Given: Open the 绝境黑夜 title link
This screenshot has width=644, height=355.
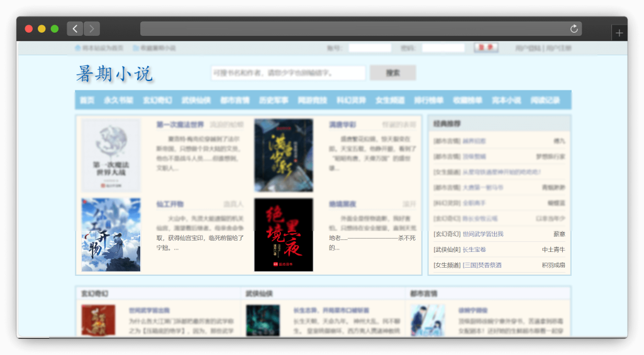Looking at the screenshot, I should tap(342, 204).
